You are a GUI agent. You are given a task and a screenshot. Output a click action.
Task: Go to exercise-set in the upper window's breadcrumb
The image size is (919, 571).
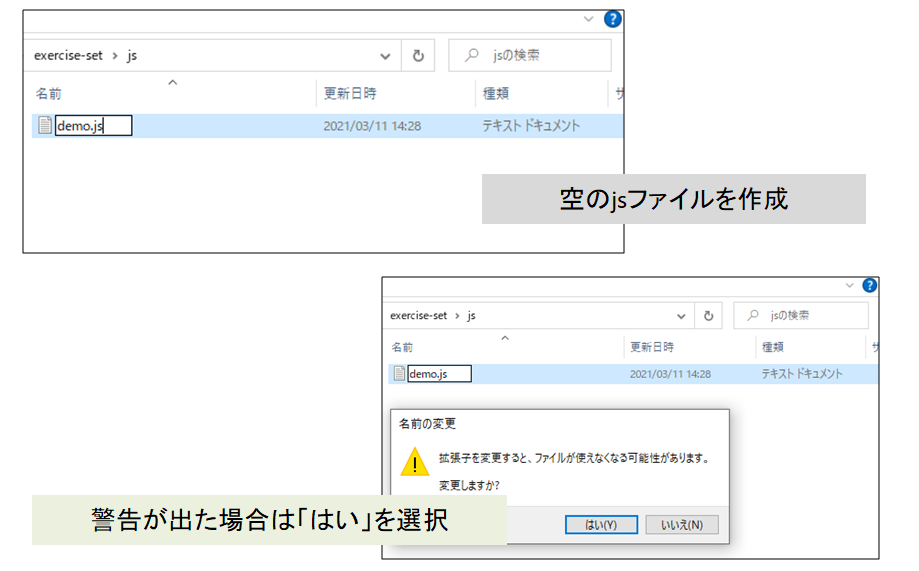pyautogui.click(x=68, y=55)
